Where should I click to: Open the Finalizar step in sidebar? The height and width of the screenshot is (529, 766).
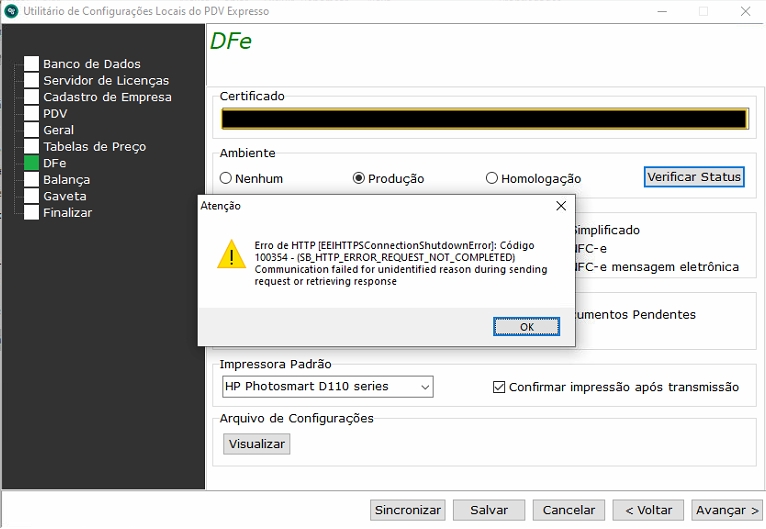pyautogui.click(x=67, y=213)
